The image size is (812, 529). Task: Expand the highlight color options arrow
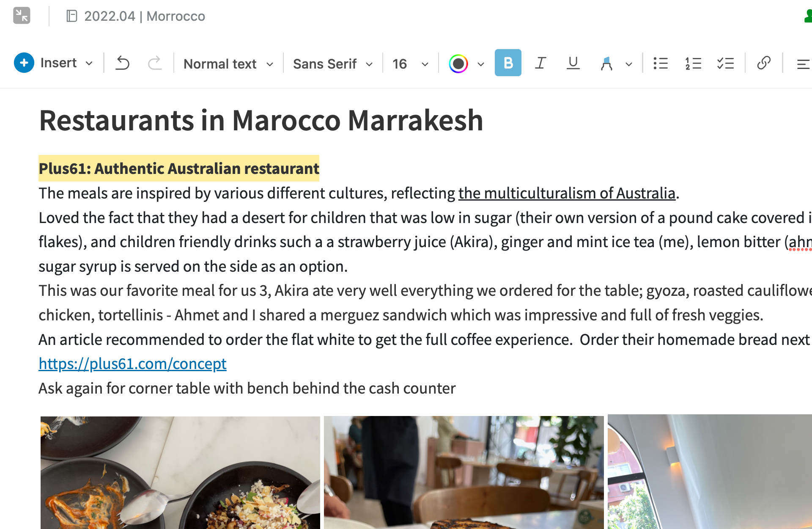[x=629, y=64]
